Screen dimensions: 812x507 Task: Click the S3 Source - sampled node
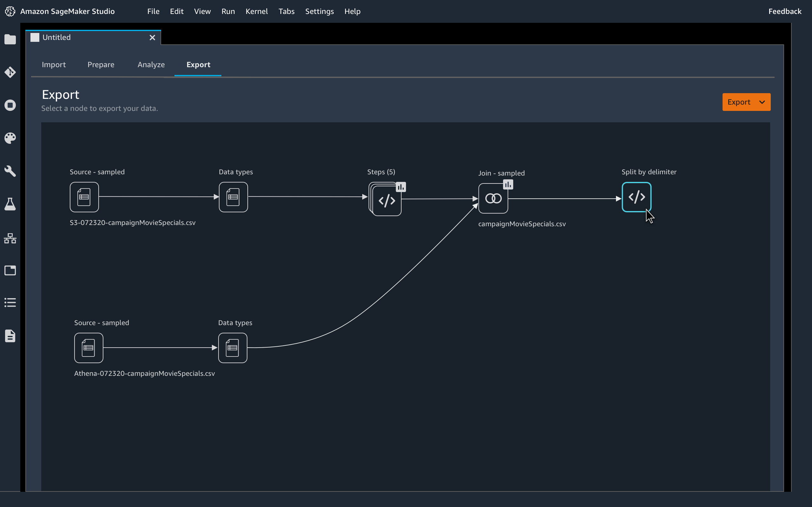pyautogui.click(x=84, y=197)
